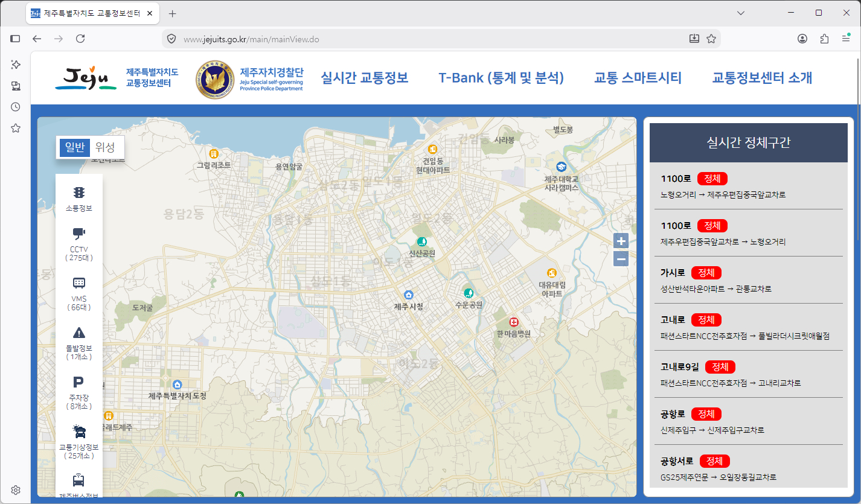Expand the browser tab list dropdown
Screen dimensions: 861x504
pyautogui.click(x=741, y=13)
